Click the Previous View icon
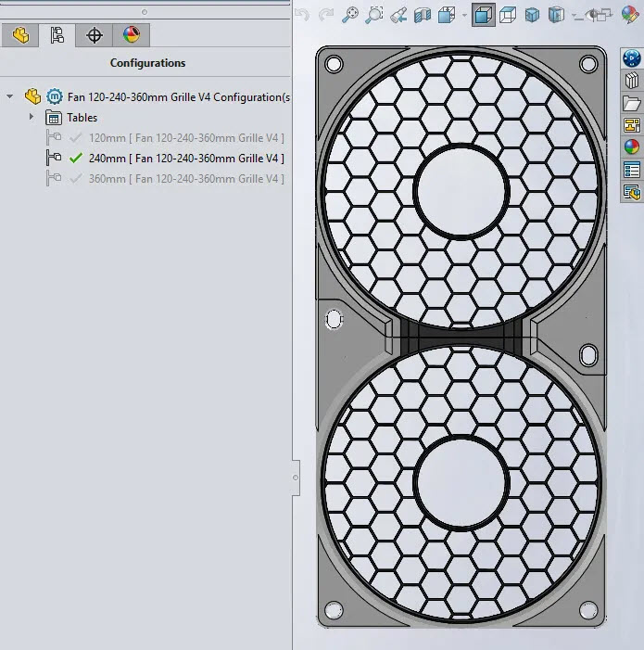 coord(398,14)
